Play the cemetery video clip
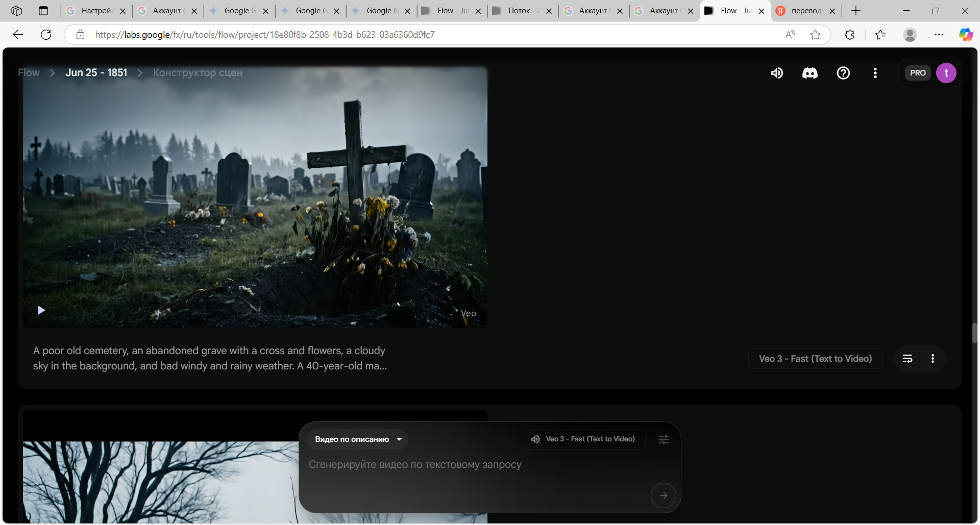 (41, 310)
